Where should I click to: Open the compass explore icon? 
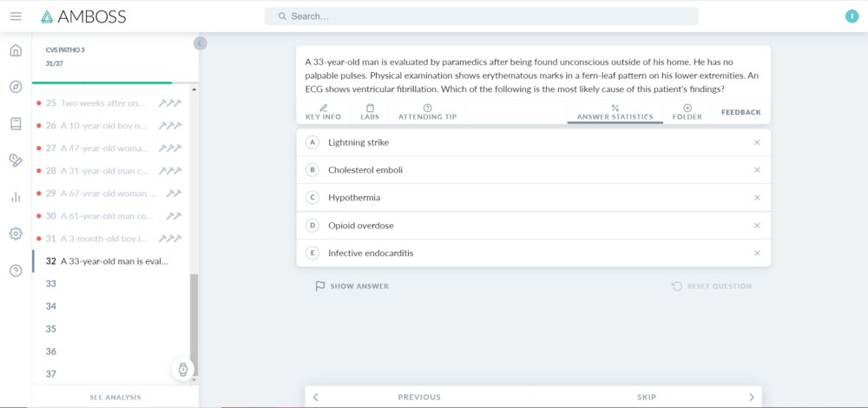point(16,87)
